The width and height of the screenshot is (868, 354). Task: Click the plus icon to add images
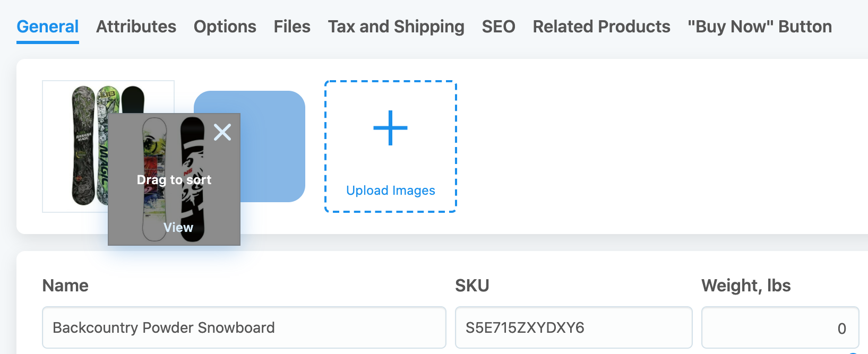click(391, 128)
